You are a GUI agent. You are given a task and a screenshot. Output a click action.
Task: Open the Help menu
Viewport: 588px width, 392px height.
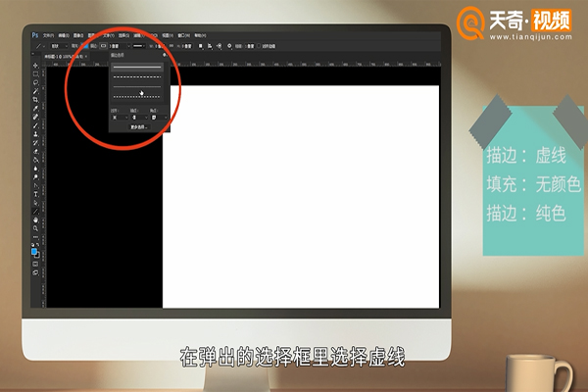(200, 35)
